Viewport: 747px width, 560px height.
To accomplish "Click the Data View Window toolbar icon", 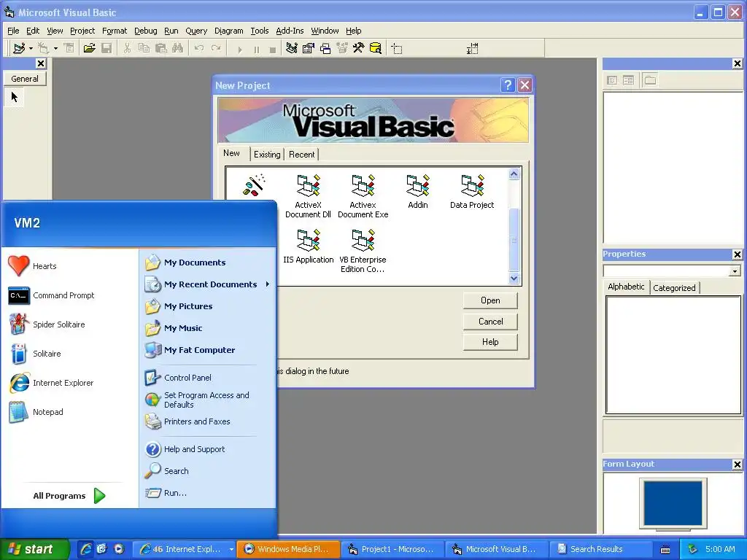I will coord(376,48).
